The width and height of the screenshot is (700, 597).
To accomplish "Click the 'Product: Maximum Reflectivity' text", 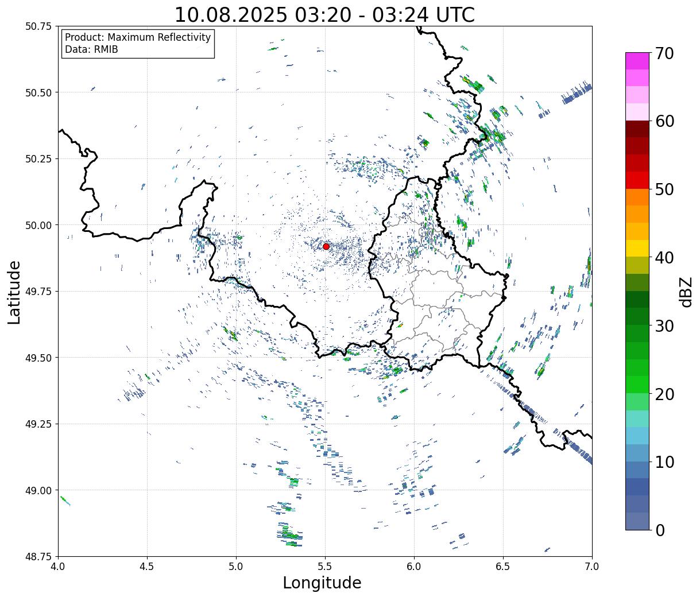I will 138,37.
